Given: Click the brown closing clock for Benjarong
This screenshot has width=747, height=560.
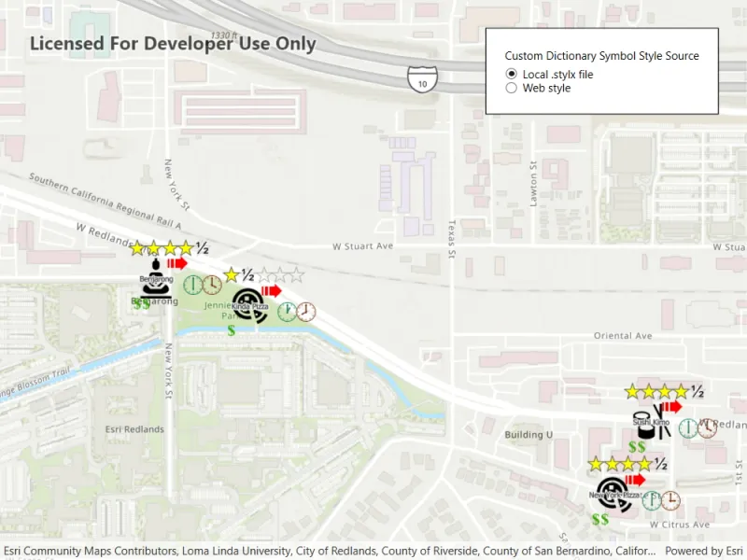Looking at the screenshot, I should (213, 285).
